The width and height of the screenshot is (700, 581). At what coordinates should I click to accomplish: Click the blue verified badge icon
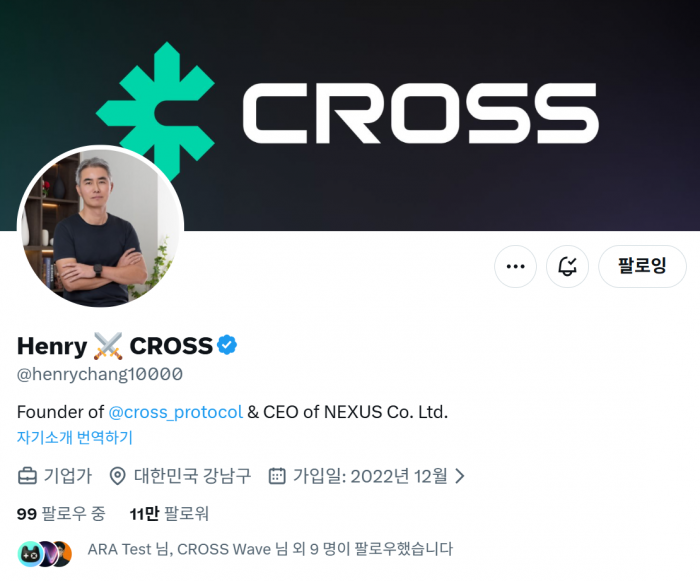click(227, 345)
